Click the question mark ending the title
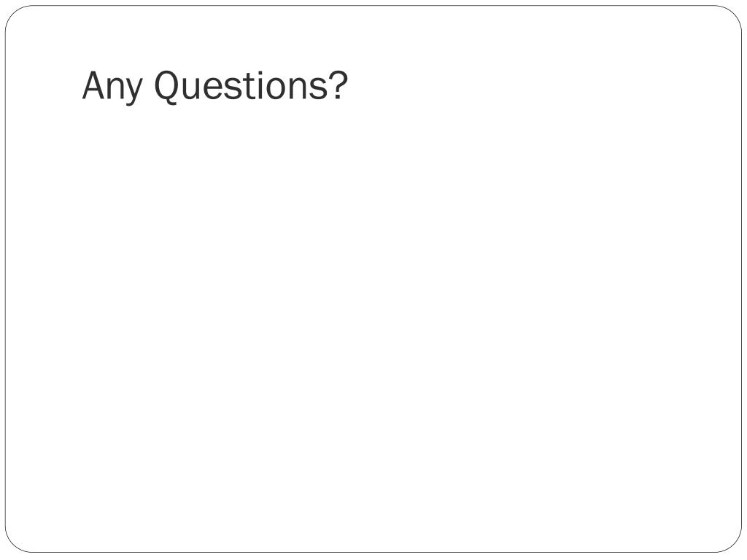The width and height of the screenshot is (747, 560). [338, 85]
